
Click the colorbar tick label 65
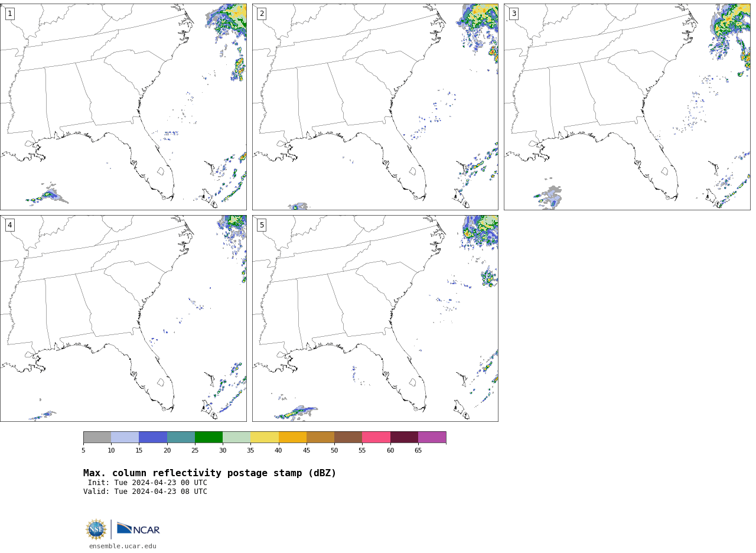tap(418, 451)
